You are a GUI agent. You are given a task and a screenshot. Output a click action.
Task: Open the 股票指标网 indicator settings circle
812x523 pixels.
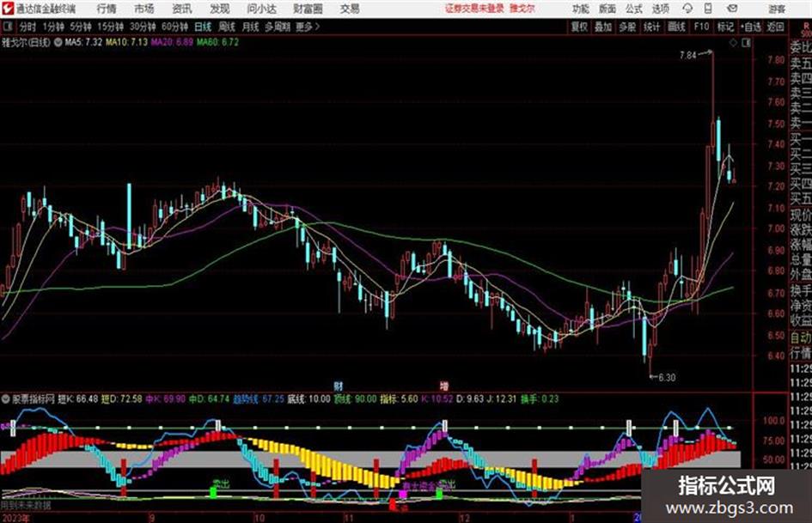6,399
